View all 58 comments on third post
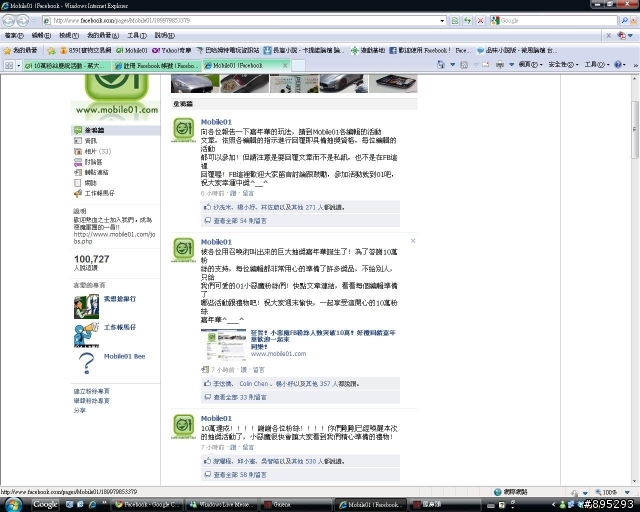Image resolution: width=640 pixels, height=512 pixels. pos(240,475)
